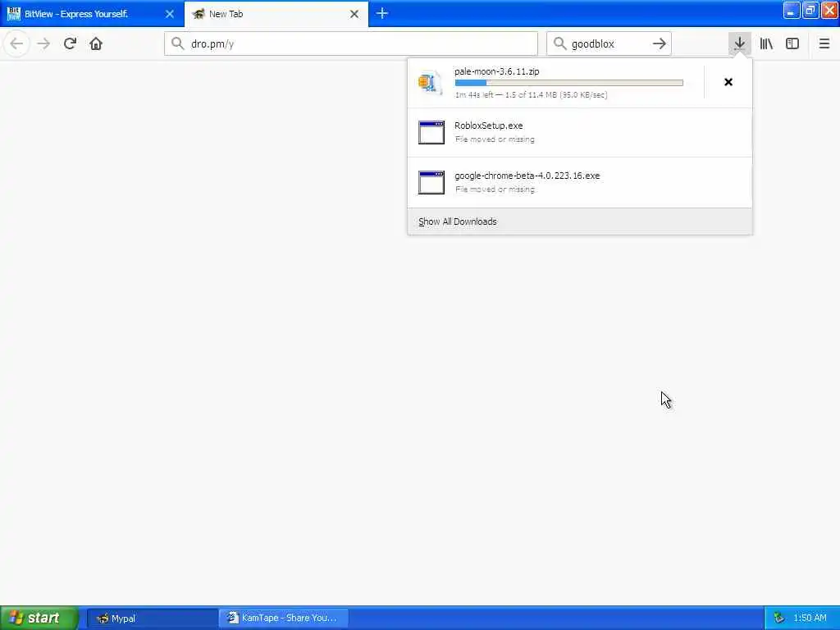This screenshot has height=630, width=840.
Task: Switch to KamTape taskbar window
Action: click(x=283, y=618)
